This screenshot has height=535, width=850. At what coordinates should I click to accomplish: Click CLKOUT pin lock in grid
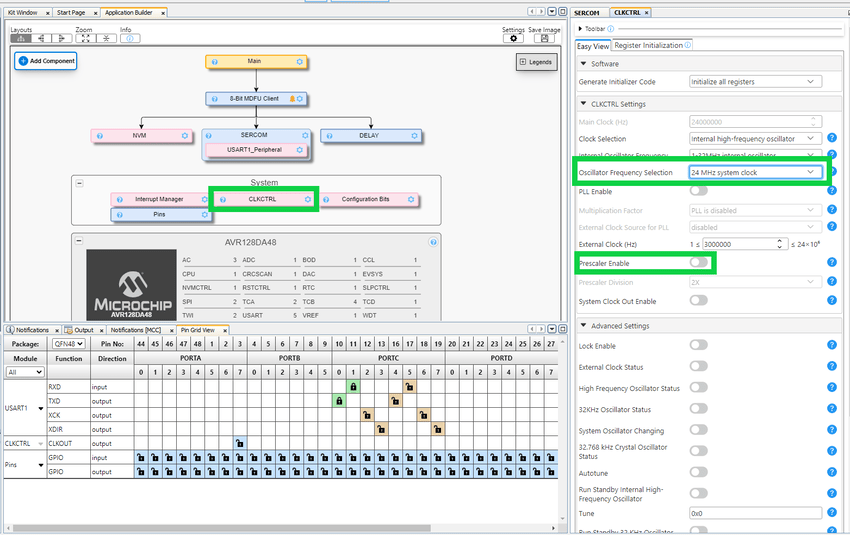[x=240, y=443]
